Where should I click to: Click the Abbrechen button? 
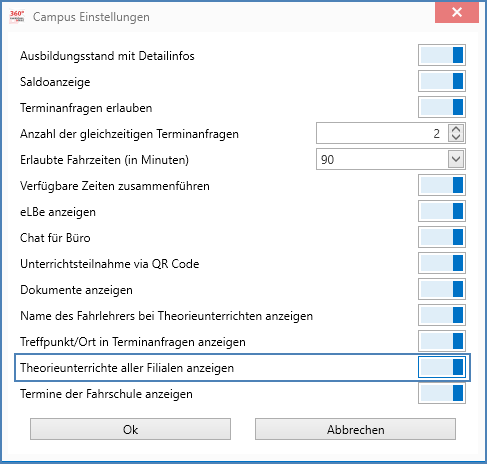click(x=355, y=429)
